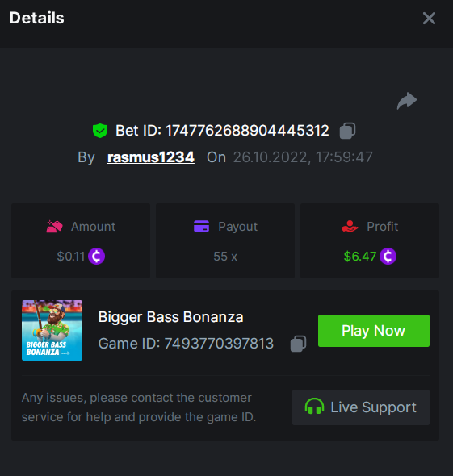Image resolution: width=453 pixels, height=476 pixels.
Task: Click the green headset icon
Action: tap(314, 407)
